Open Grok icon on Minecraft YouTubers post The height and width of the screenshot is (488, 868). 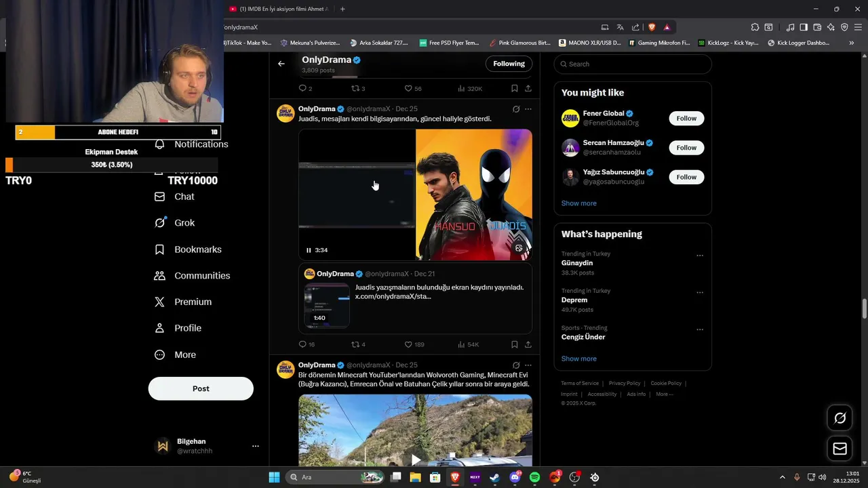(516, 365)
